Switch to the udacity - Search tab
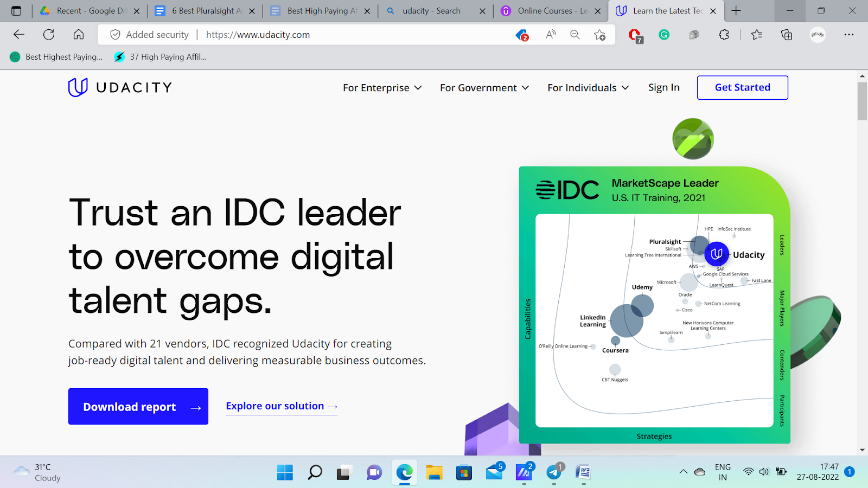The width and height of the screenshot is (868, 488). (x=436, y=11)
